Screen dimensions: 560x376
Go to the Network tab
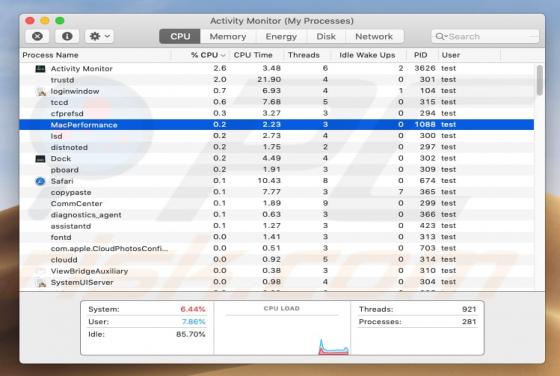[374, 36]
